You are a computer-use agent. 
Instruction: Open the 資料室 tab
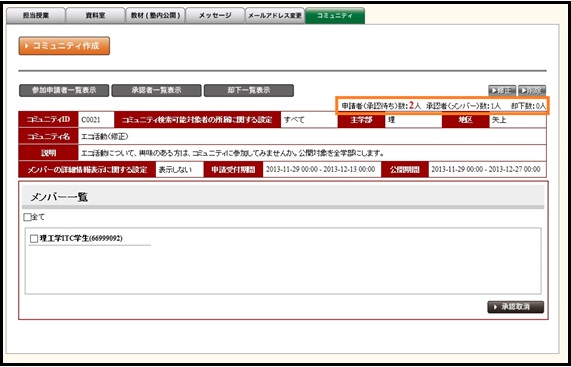tap(95, 16)
